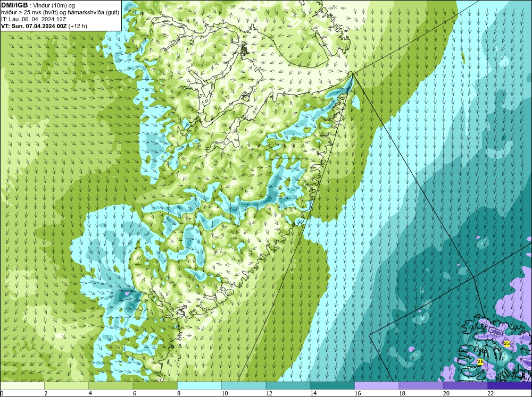This screenshot has height=397, width=532.
Task: Click the legend scale number '18'
Action: [x=402, y=393]
